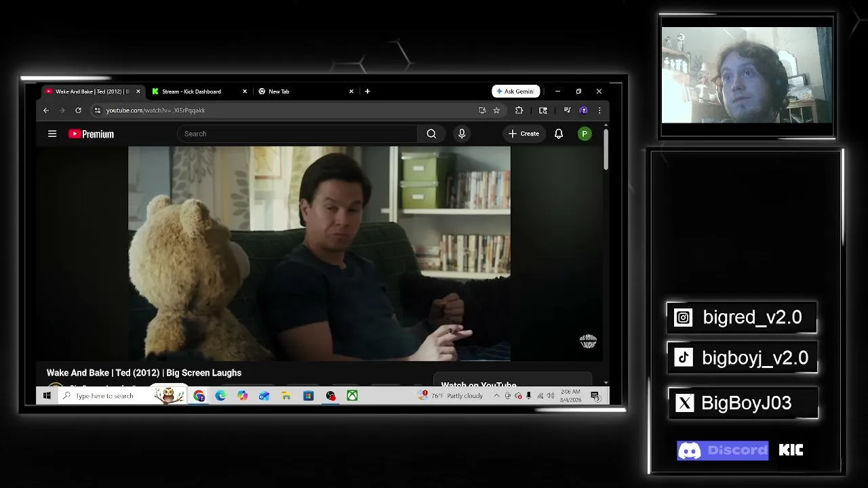Viewport: 868px width, 488px height.
Task: Open the Xbox app from the taskbar
Action: coord(353,396)
